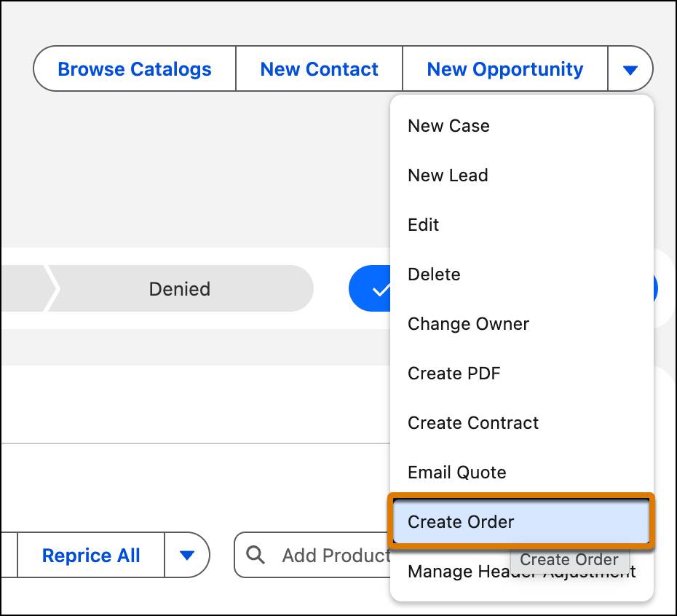Select Create Order from the menu
The image size is (677, 616).
click(460, 521)
